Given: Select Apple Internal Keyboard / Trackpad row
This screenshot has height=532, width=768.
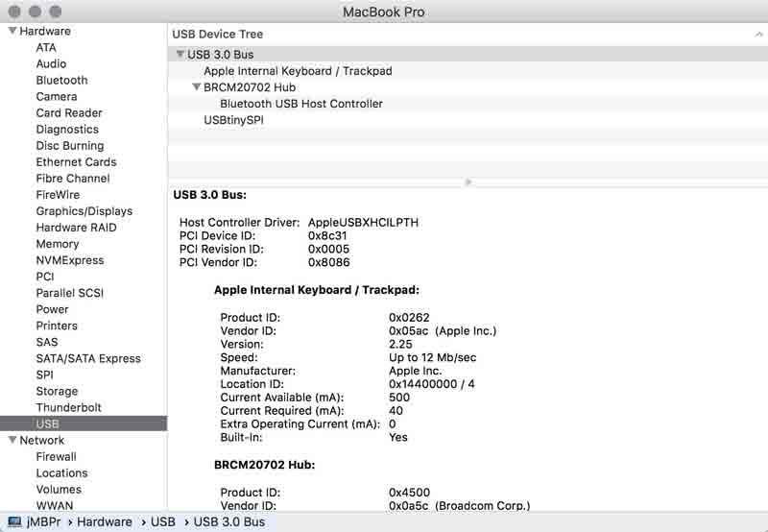Looking at the screenshot, I should [x=468, y=70].
